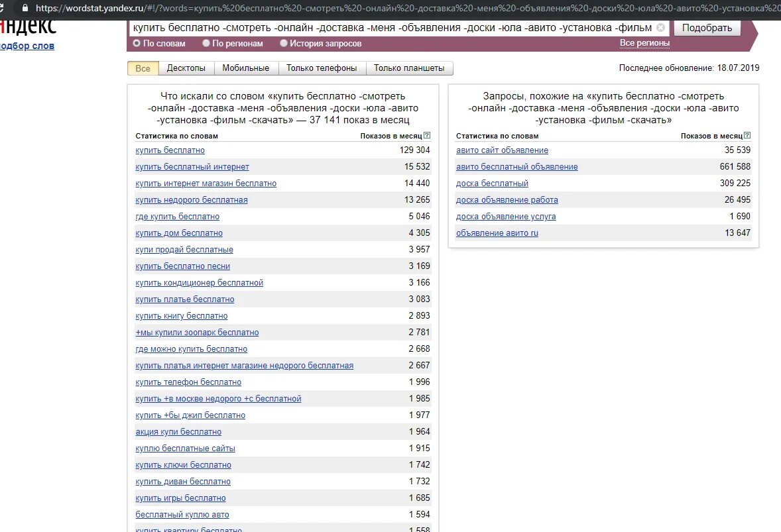Click the 35 539 impressions value

(x=738, y=150)
